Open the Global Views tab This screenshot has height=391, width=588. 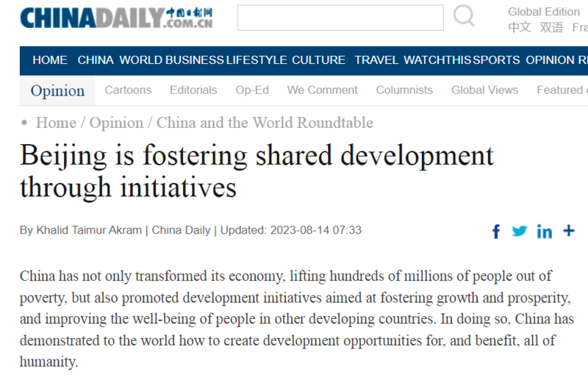(x=484, y=90)
